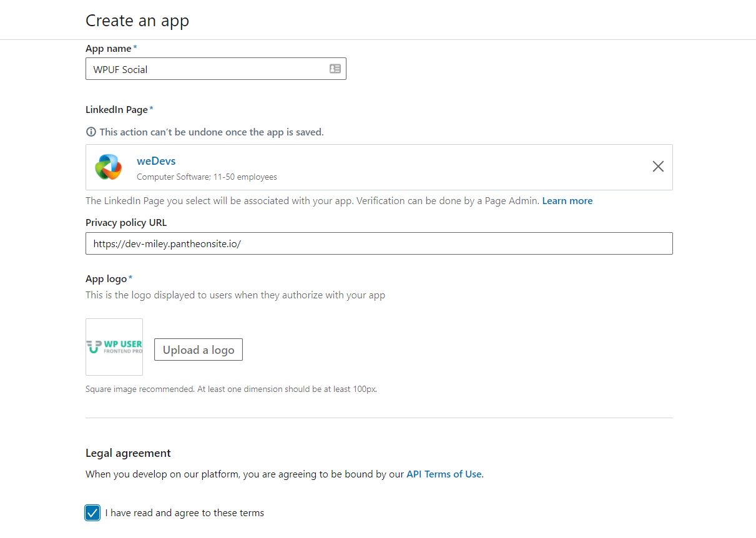Select the Privacy policy URL field
Viewport: 756px width, 538px height.
pyautogui.click(x=379, y=243)
